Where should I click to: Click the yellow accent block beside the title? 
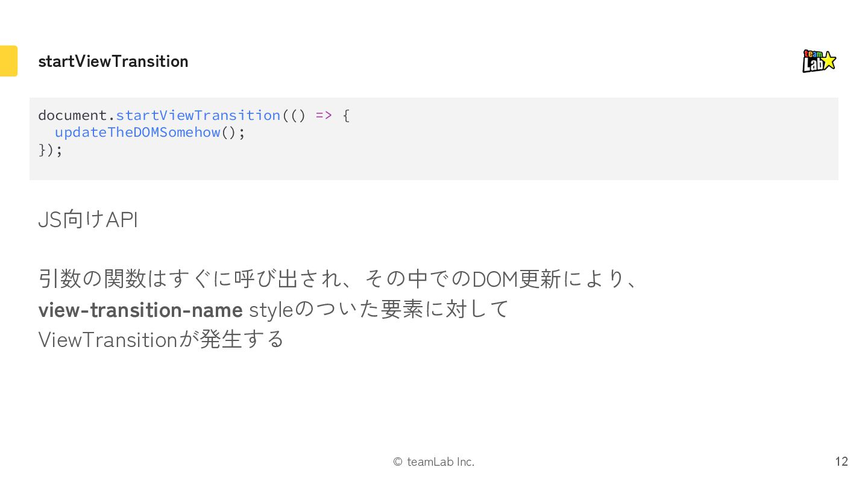(x=8, y=61)
